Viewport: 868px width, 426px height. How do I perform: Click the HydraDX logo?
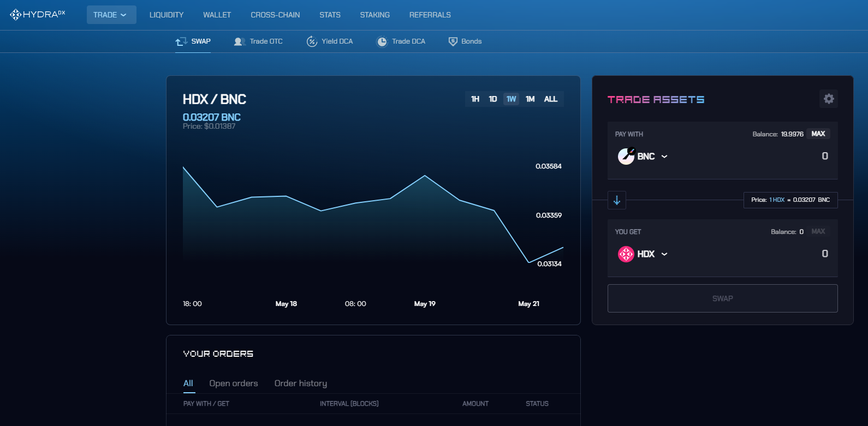point(38,15)
